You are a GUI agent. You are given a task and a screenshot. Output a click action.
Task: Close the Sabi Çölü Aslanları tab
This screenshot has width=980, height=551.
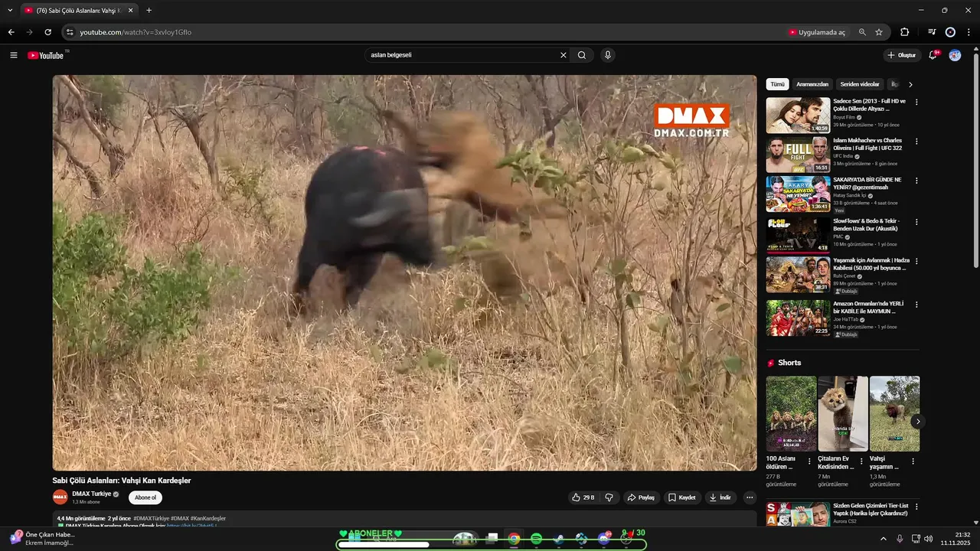pyautogui.click(x=130, y=11)
